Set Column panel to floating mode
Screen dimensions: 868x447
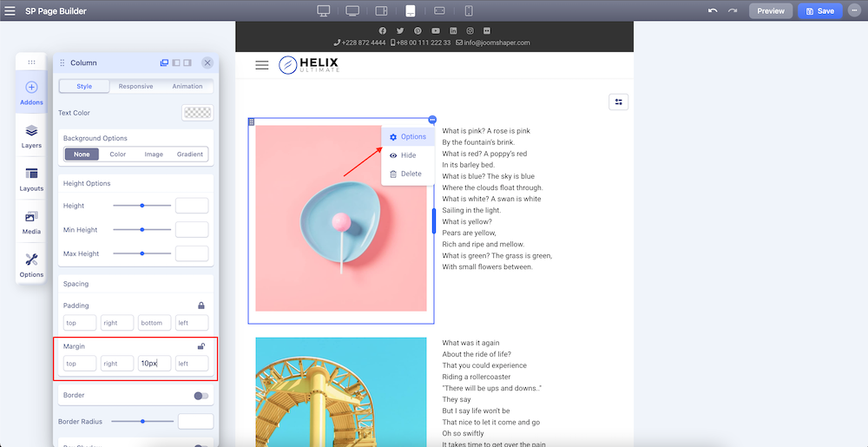coord(164,63)
